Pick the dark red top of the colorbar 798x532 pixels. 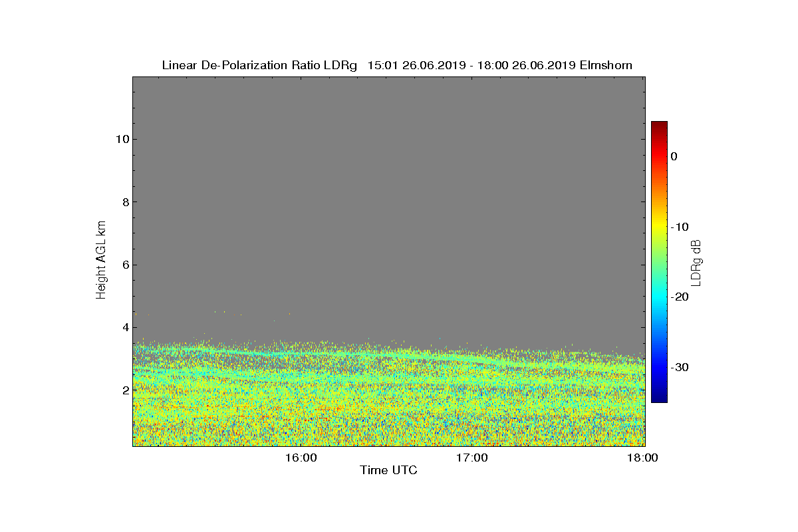(x=659, y=125)
